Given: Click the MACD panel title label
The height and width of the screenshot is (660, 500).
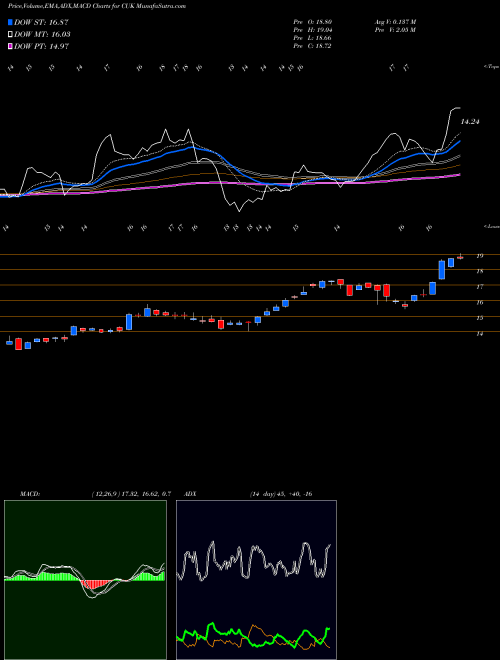Looking at the screenshot, I should (29, 494).
